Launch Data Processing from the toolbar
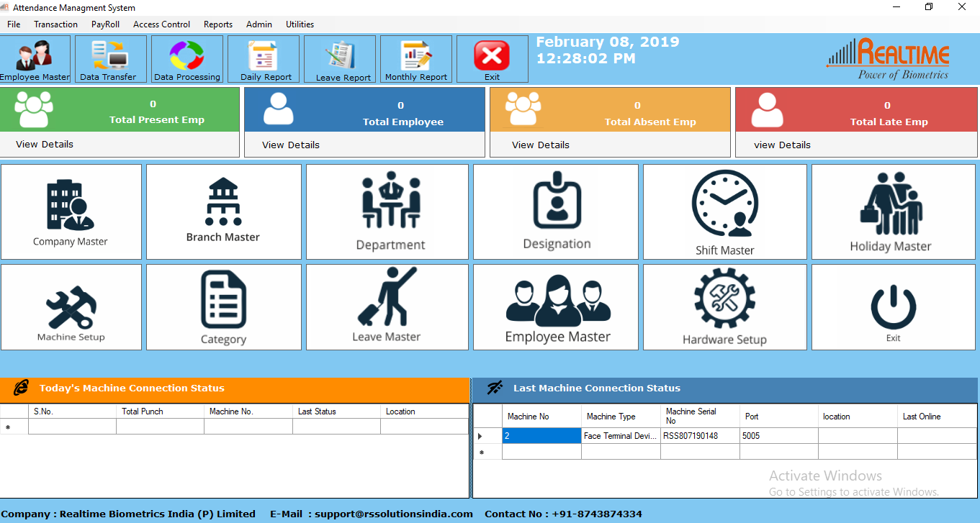 [186, 58]
